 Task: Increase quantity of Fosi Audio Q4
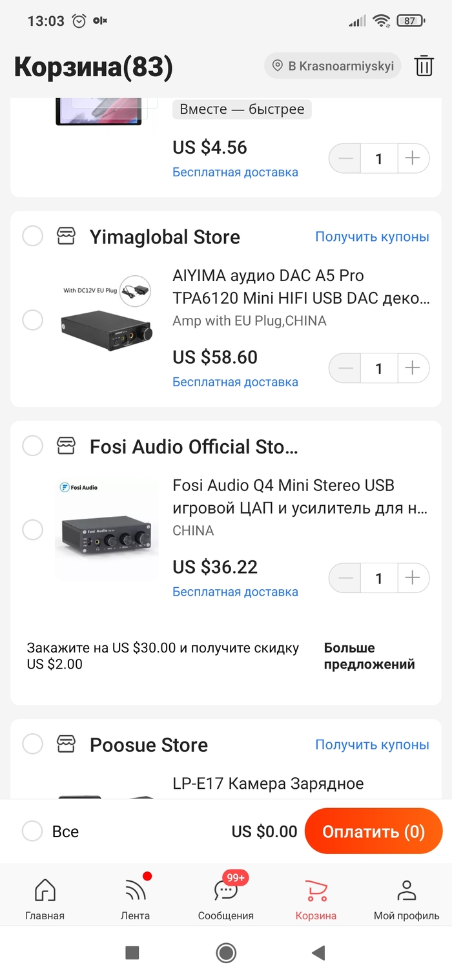[x=413, y=578]
